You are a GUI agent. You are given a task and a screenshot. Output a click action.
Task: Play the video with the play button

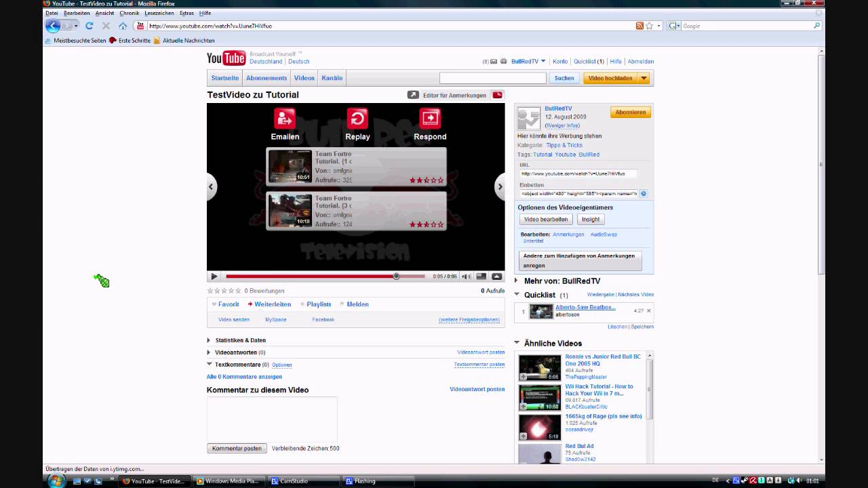tap(214, 277)
